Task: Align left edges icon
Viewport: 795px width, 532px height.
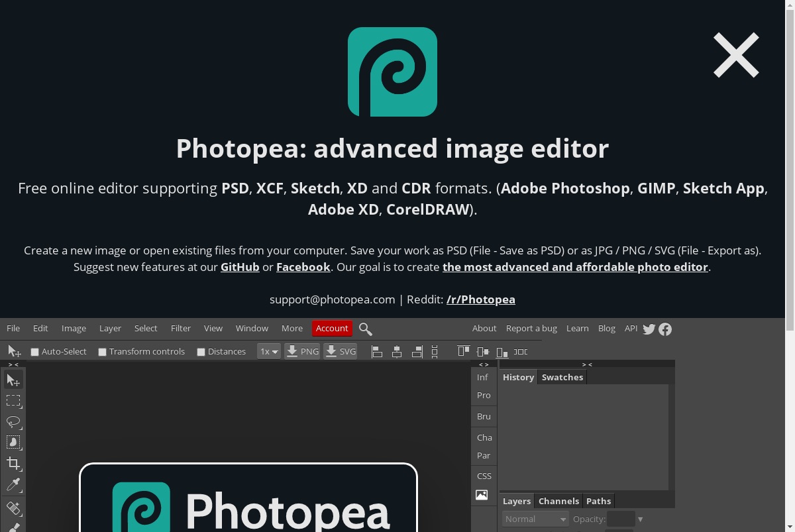Action: pyautogui.click(x=377, y=352)
